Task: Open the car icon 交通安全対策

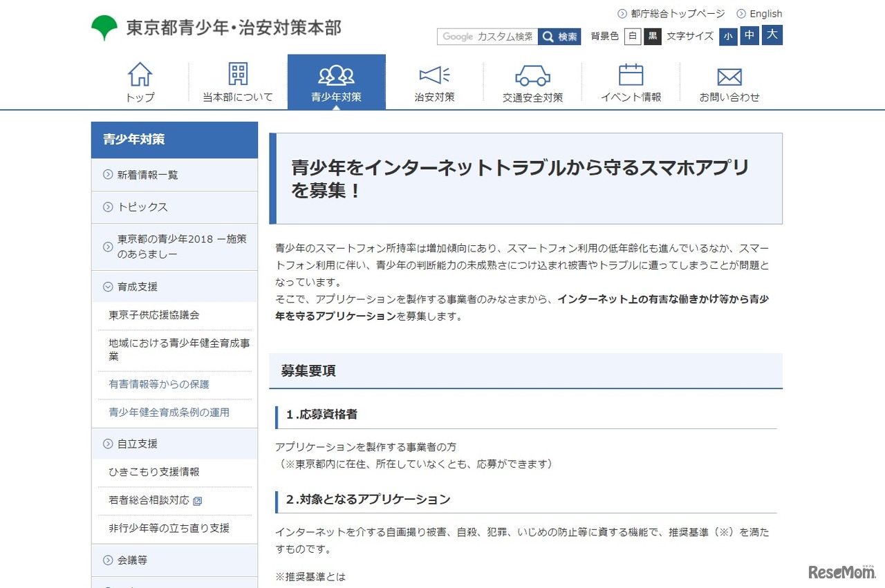Action: [x=532, y=75]
